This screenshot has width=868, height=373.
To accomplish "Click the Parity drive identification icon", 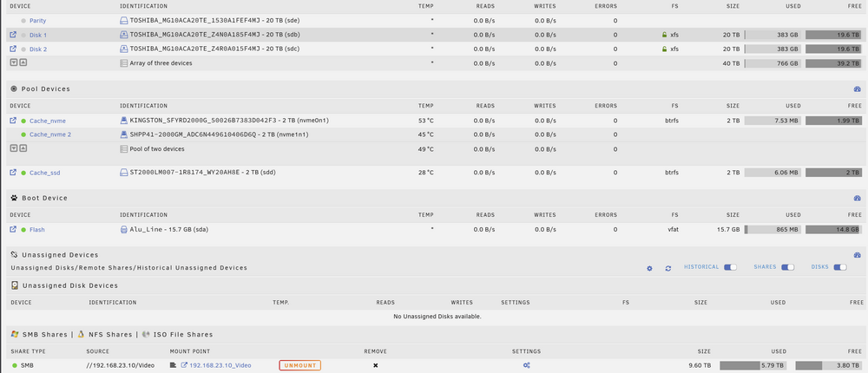I will pos(124,20).
